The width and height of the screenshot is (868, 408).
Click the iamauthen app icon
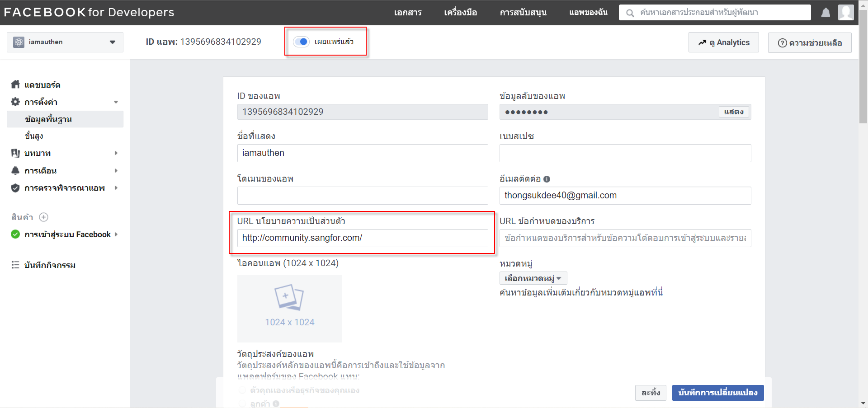click(x=19, y=42)
